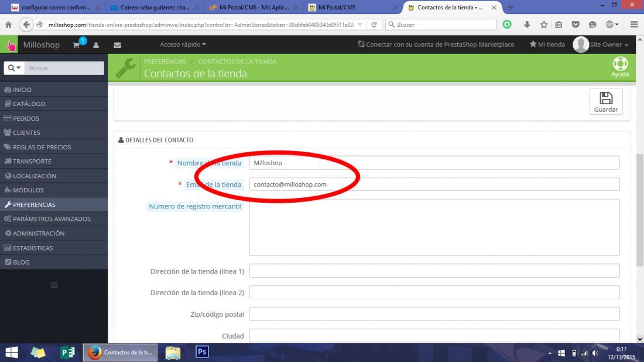This screenshot has height=362, width=644.
Task: Click Dirección de la tienda línea 2 field
Action: 434,292
